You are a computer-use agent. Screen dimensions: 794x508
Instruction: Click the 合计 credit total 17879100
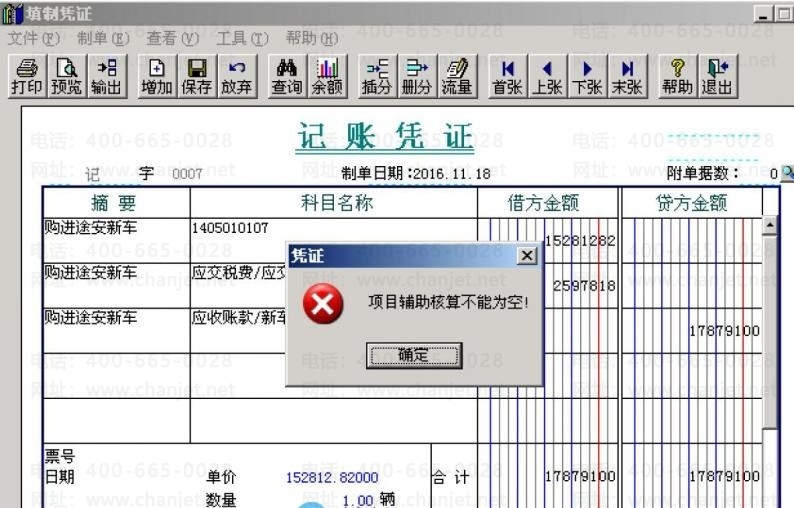coord(725,476)
